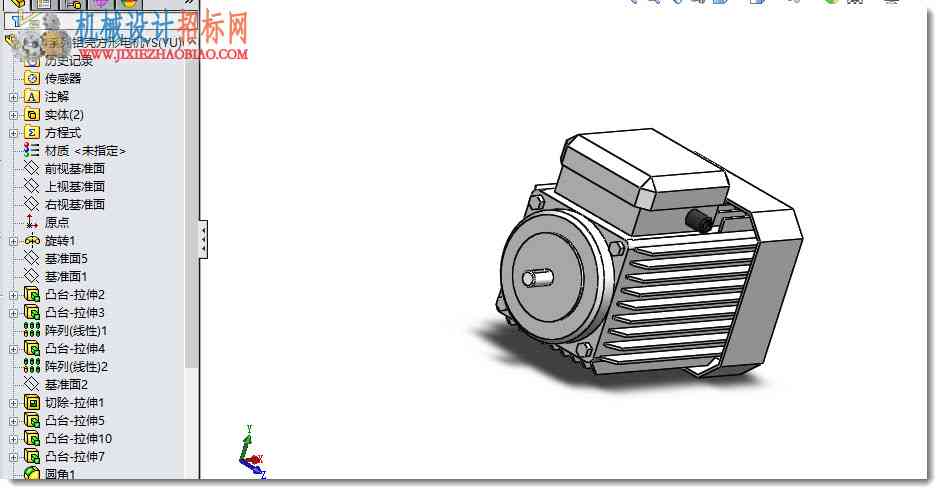Select 凸台-拉伸7 in feature tree

pos(74,456)
